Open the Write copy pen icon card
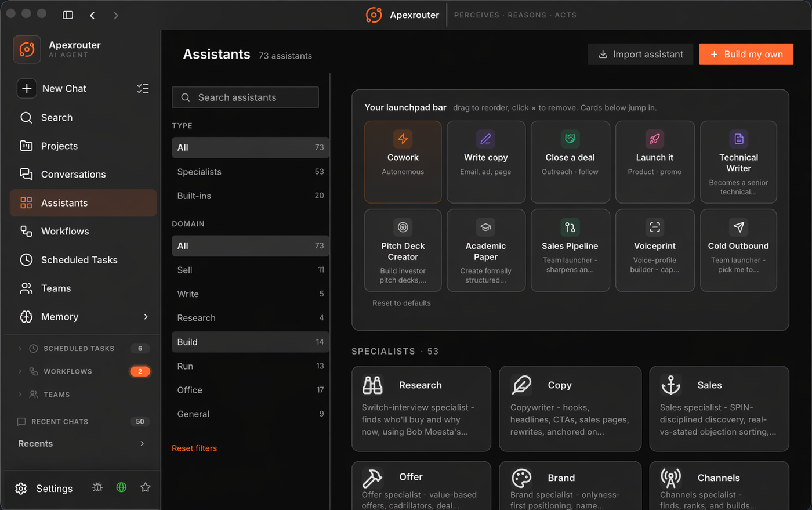The height and width of the screenshot is (510, 812). (486, 162)
